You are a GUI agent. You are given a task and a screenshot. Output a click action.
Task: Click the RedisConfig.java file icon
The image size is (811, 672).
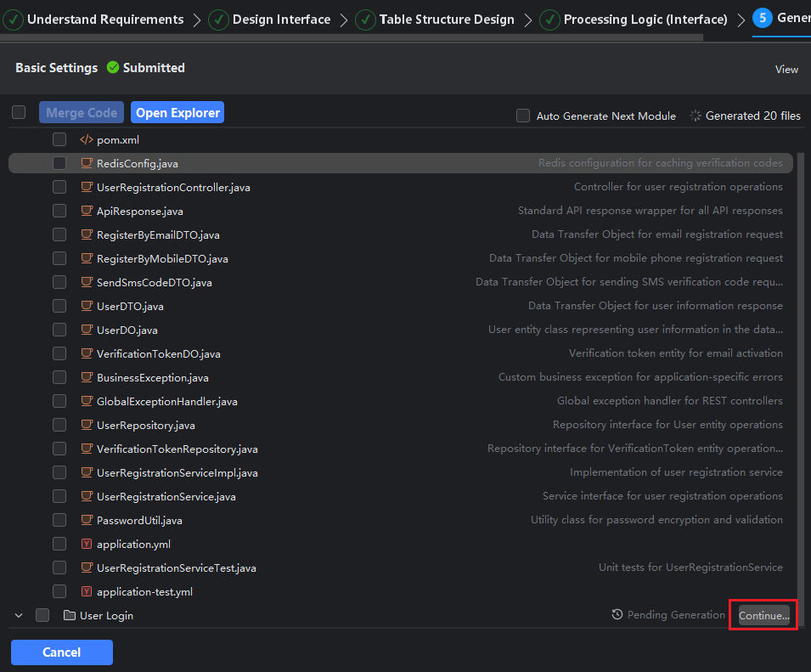(86, 163)
